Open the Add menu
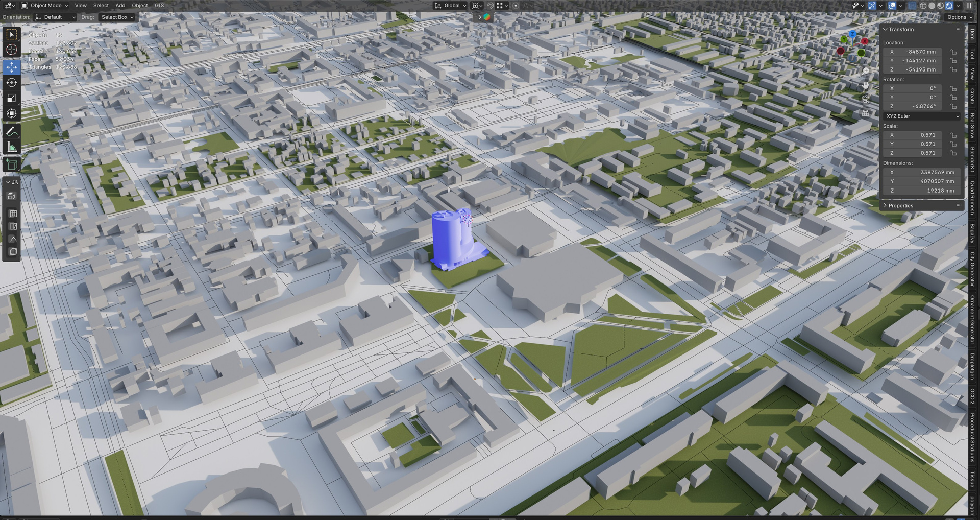The height and width of the screenshot is (520, 980). point(120,6)
